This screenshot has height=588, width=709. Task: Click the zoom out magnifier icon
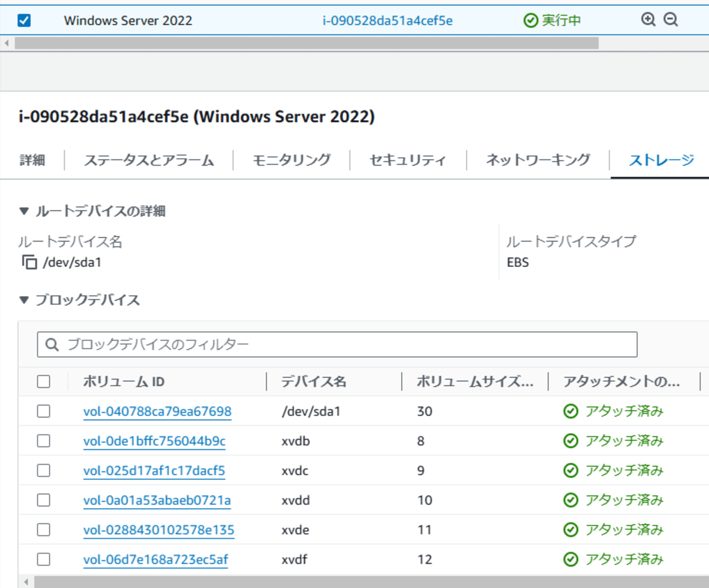(671, 19)
